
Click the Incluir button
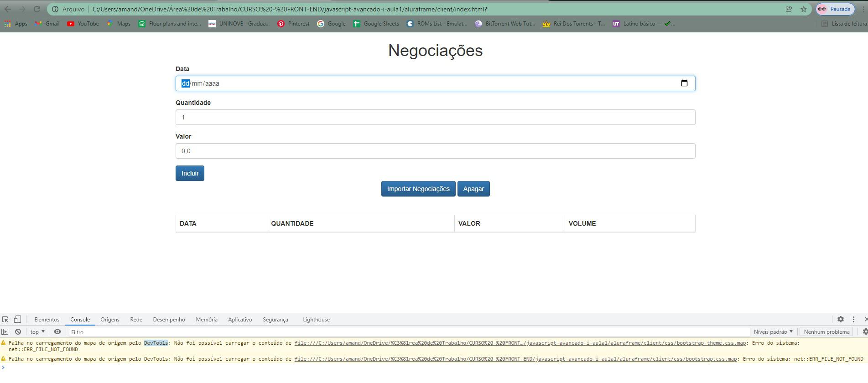(190, 173)
